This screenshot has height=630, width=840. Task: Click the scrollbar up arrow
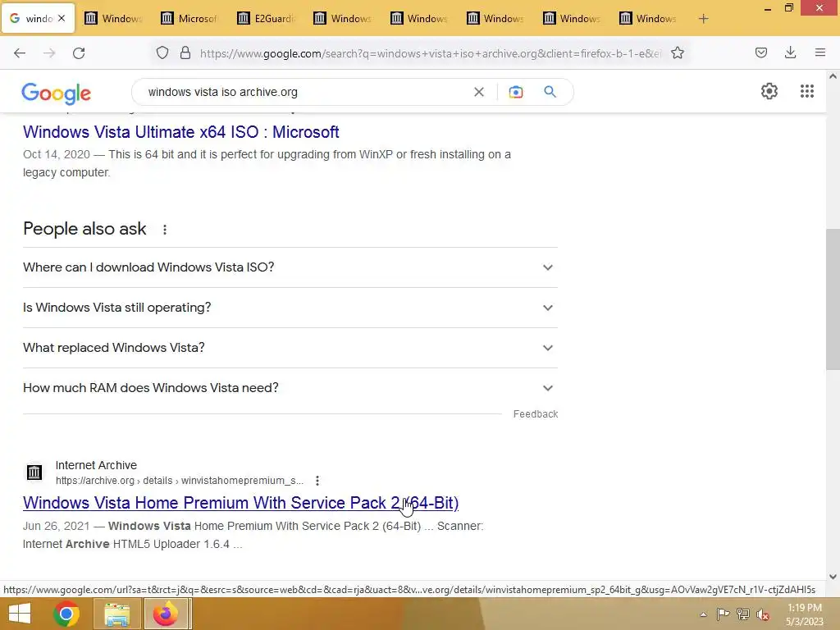click(833, 76)
